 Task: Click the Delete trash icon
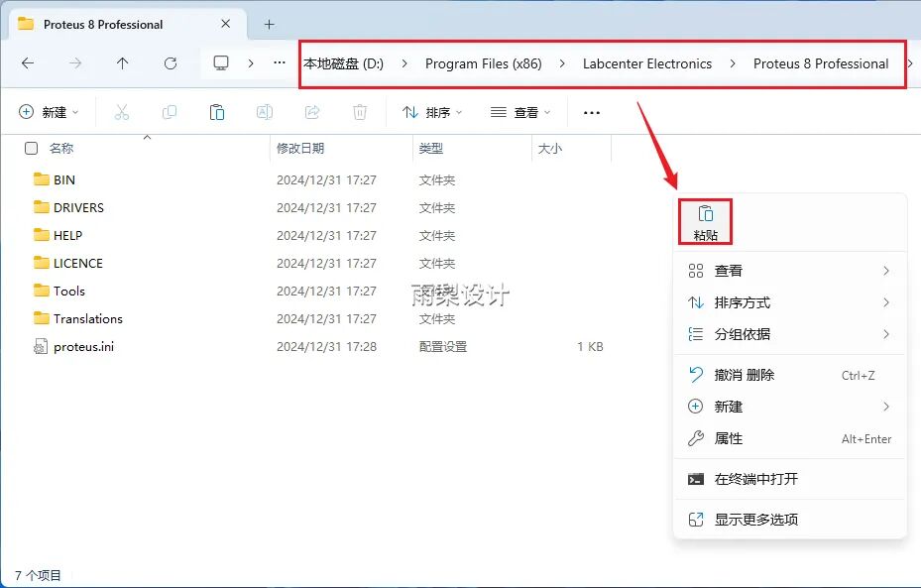[360, 112]
